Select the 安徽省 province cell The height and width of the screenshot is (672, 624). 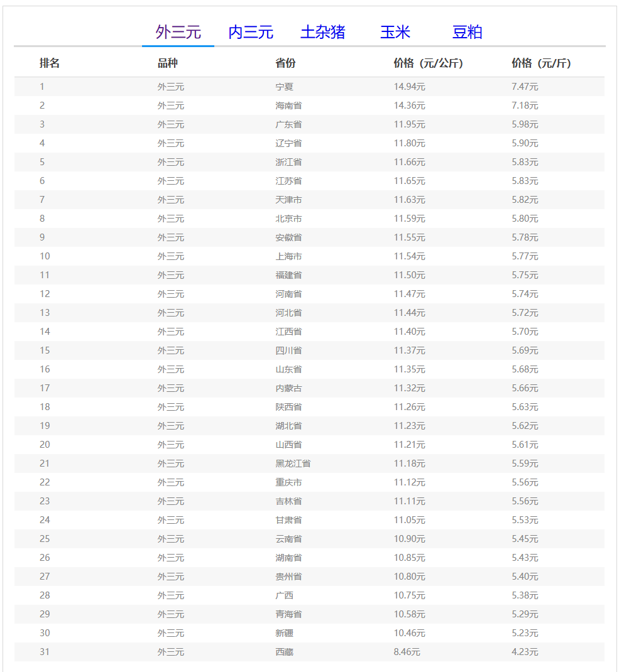click(x=288, y=237)
